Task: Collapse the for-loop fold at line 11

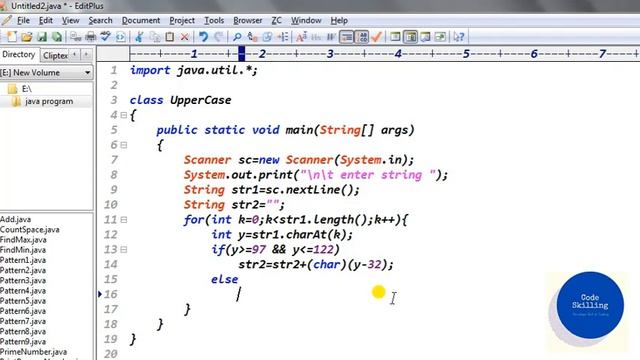Action: (124, 220)
